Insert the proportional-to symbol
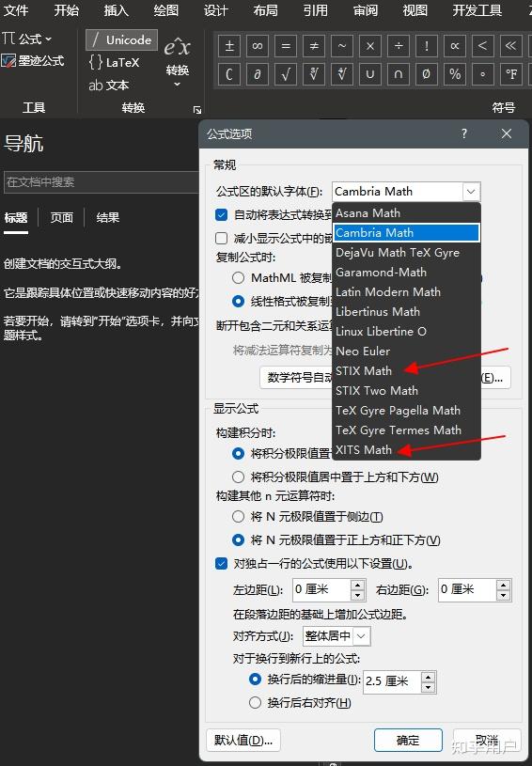The height and width of the screenshot is (766, 532). (455, 46)
